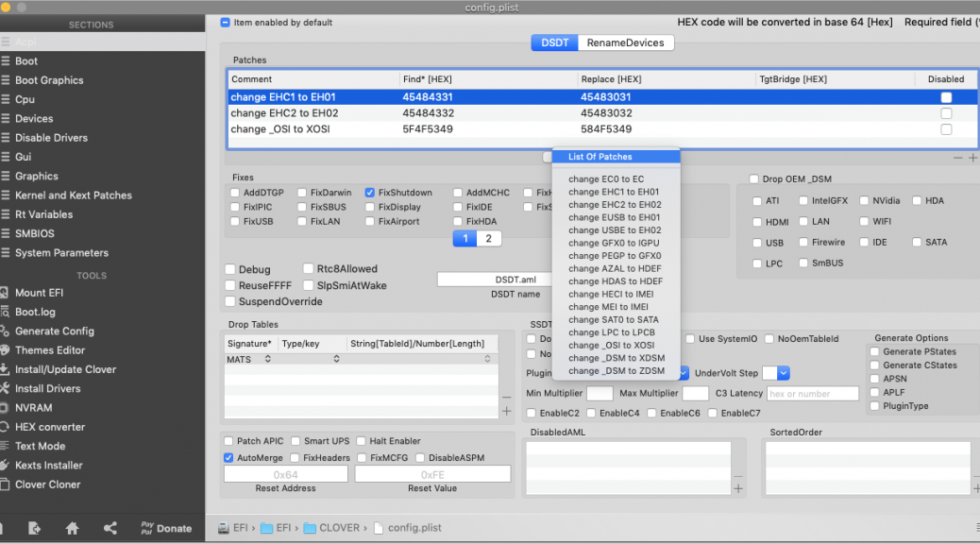Go to Fixes page 2
The image size is (980, 544).
489,238
